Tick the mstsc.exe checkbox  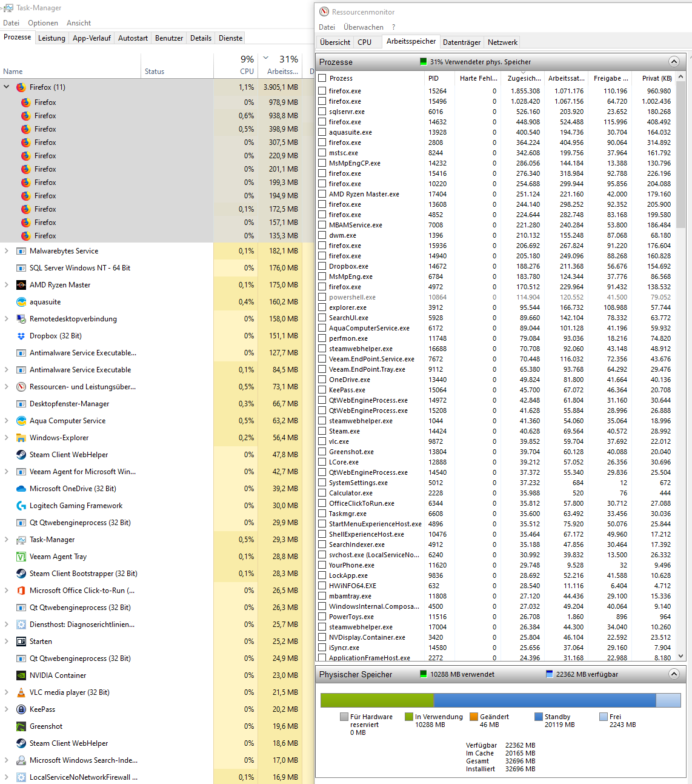[322, 153]
